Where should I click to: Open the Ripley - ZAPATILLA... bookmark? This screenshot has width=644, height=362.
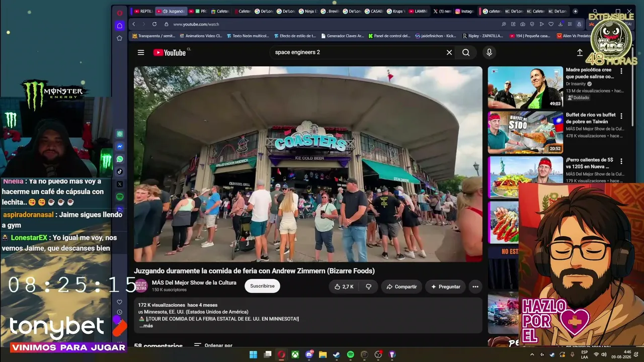[482, 36]
